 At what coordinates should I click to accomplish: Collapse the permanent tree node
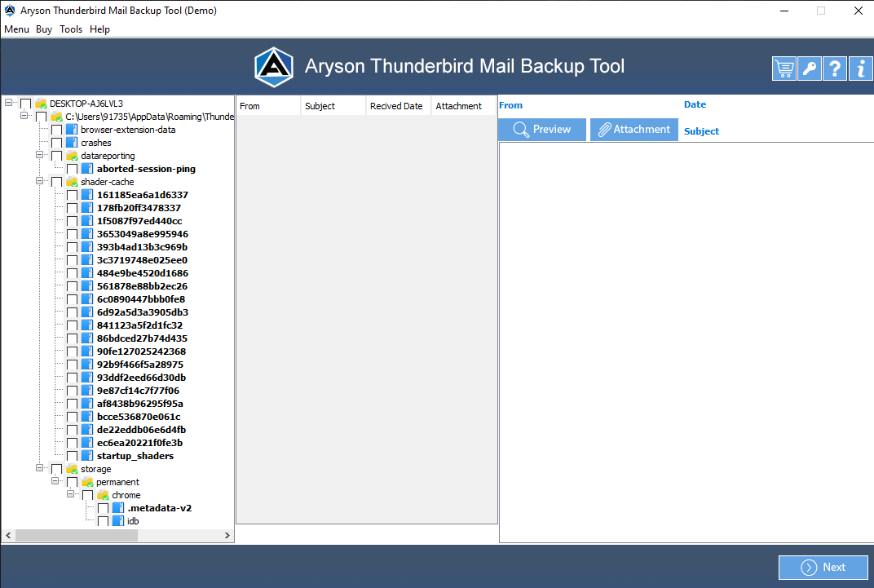point(55,480)
